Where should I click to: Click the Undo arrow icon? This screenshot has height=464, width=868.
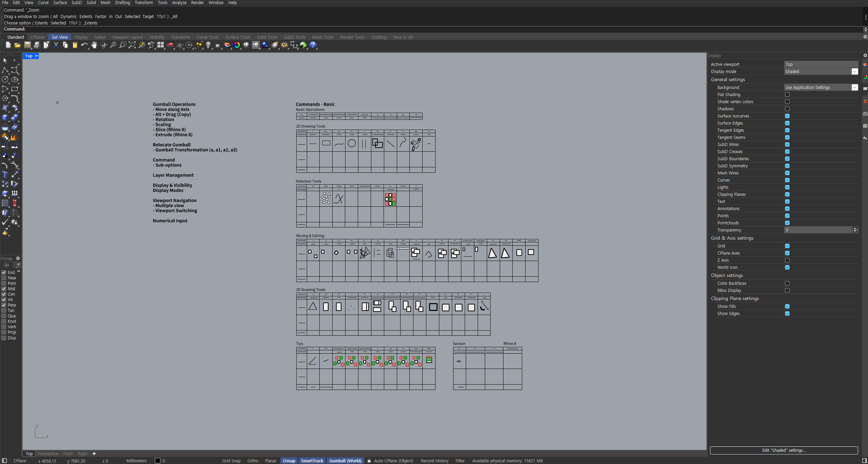[x=84, y=45]
